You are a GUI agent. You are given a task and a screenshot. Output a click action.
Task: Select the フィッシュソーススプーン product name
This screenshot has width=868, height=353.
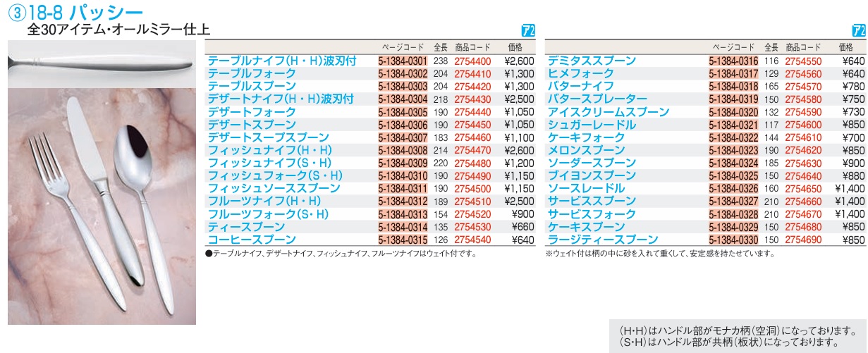[275, 188]
